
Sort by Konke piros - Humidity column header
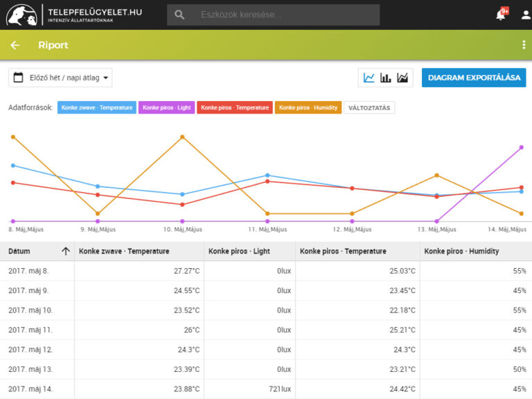(461, 251)
